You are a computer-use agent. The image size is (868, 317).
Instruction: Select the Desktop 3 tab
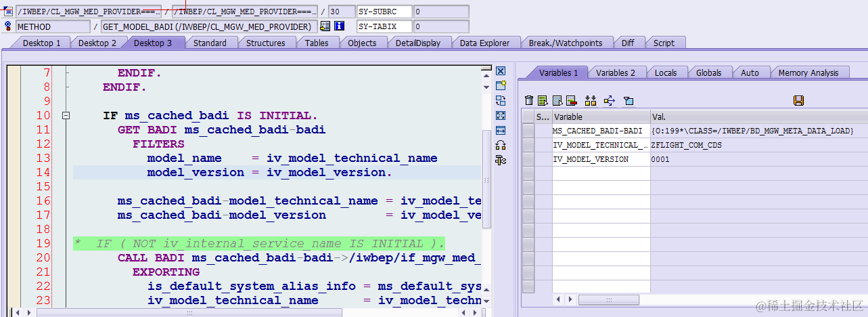(x=153, y=43)
